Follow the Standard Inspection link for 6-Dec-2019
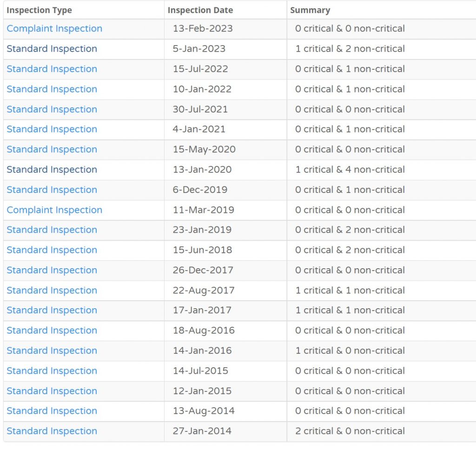 pyautogui.click(x=52, y=190)
